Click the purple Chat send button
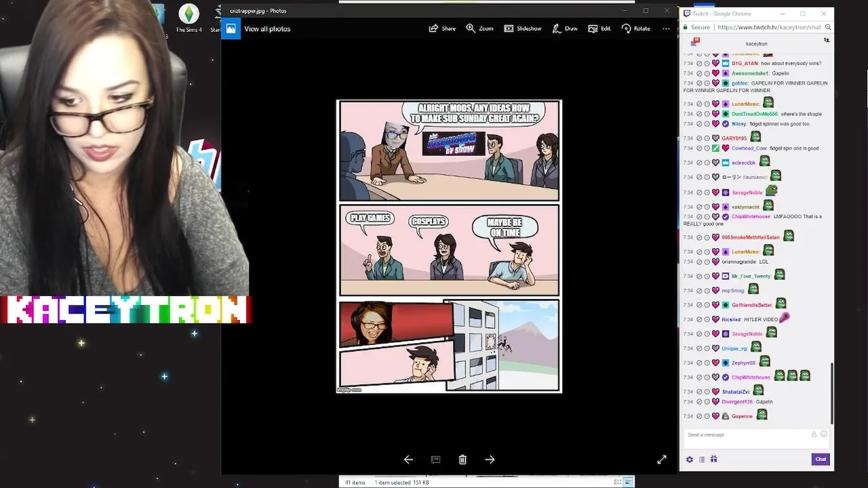The image size is (868, 488). pyautogui.click(x=821, y=459)
